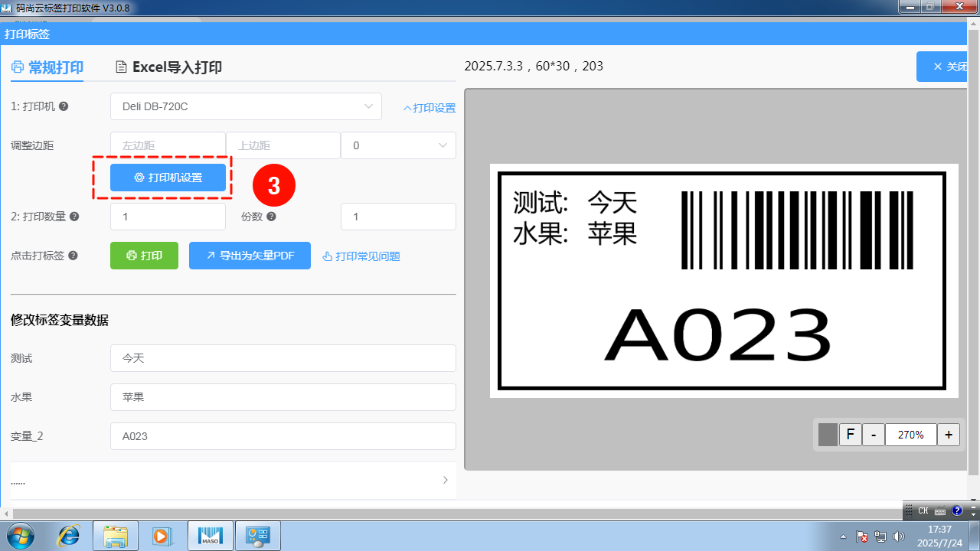This screenshot has width=980, height=551.
Task: Click the MASO app taskbar icon
Action: (210, 536)
